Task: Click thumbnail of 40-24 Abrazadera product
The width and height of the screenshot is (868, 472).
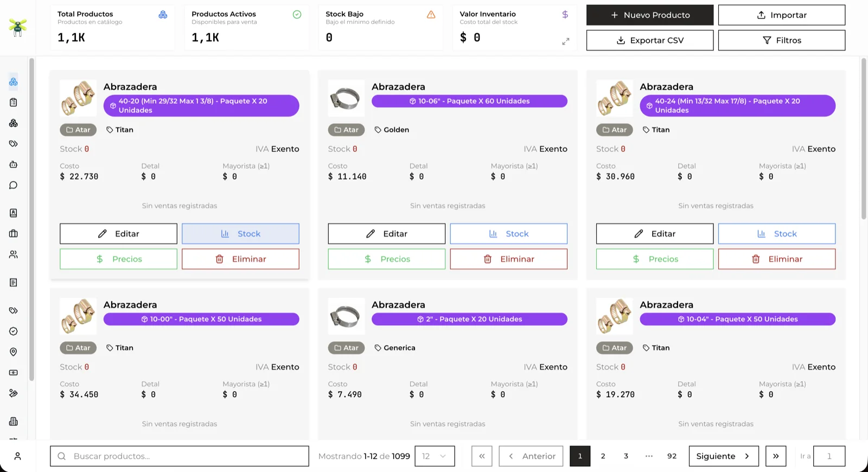Action: point(615,98)
